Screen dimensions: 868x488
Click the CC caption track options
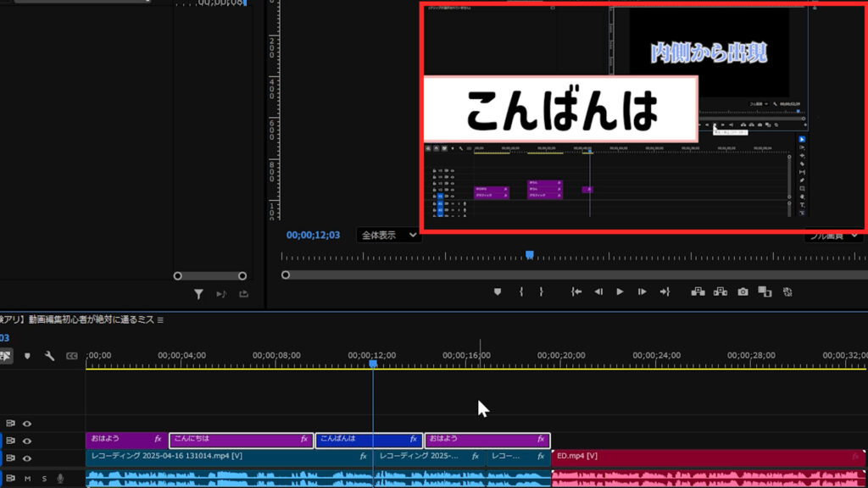point(72,356)
